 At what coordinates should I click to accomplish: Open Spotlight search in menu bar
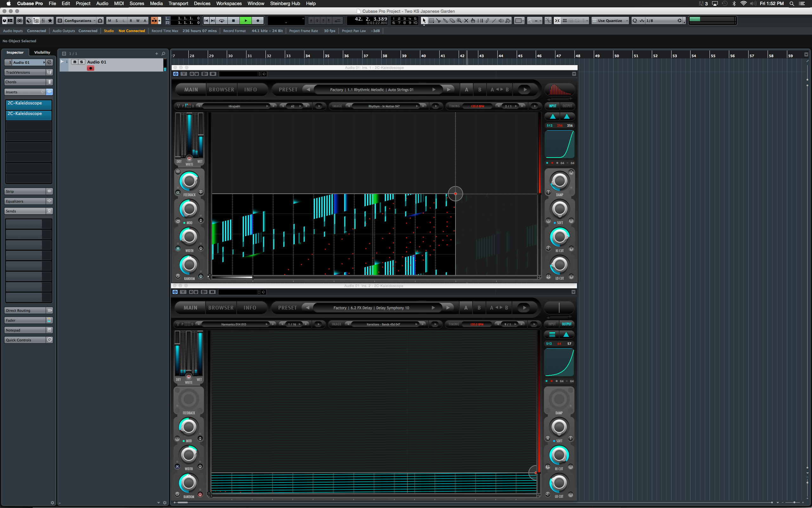[791, 3]
